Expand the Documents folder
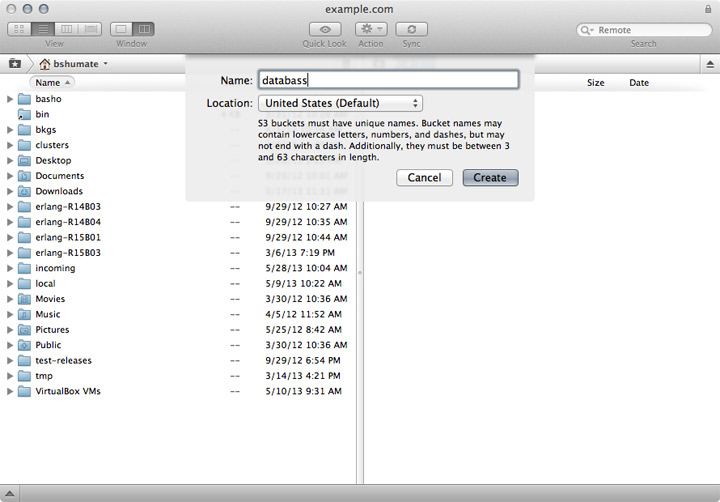 click(x=10, y=176)
